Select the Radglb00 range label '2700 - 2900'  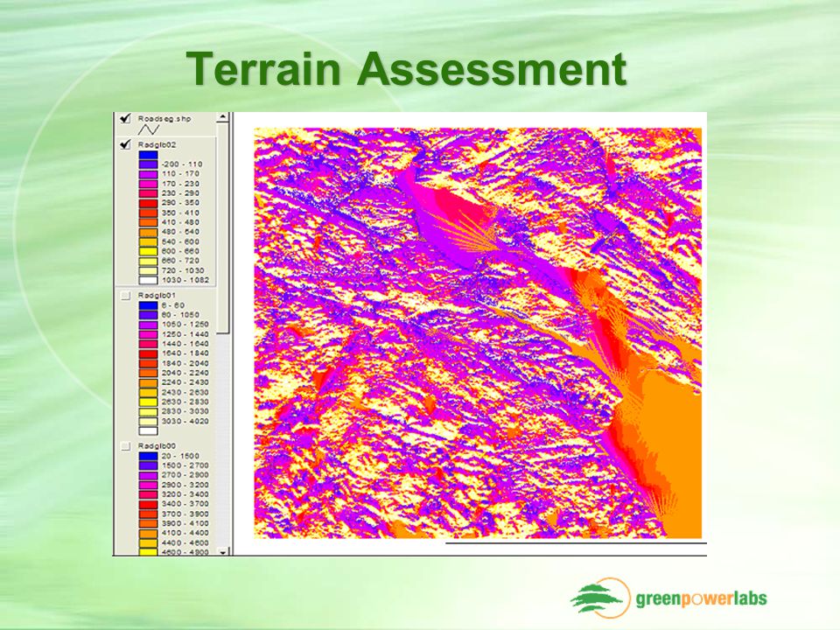click(185, 475)
